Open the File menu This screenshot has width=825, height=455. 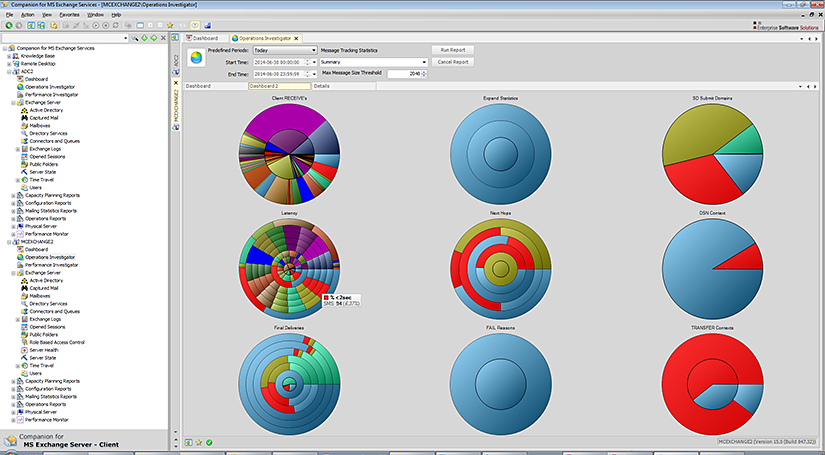point(9,15)
